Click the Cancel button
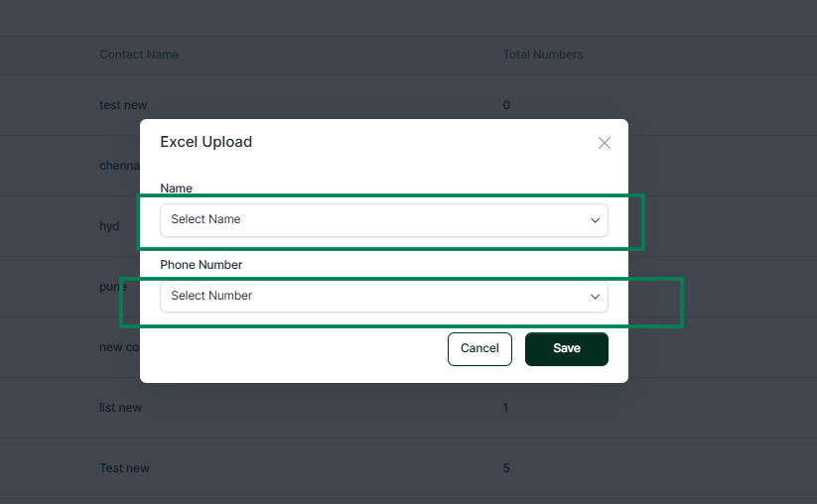This screenshot has height=504, width=817. click(x=479, y=349)
